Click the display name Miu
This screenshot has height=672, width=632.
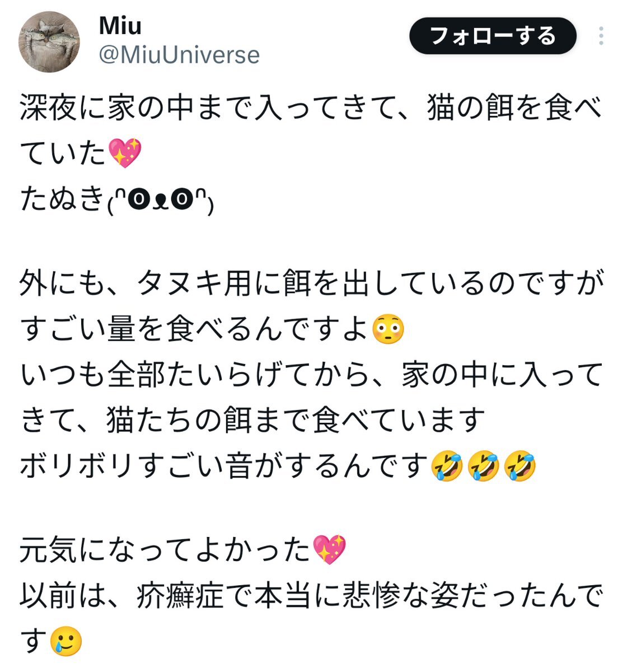120,26
